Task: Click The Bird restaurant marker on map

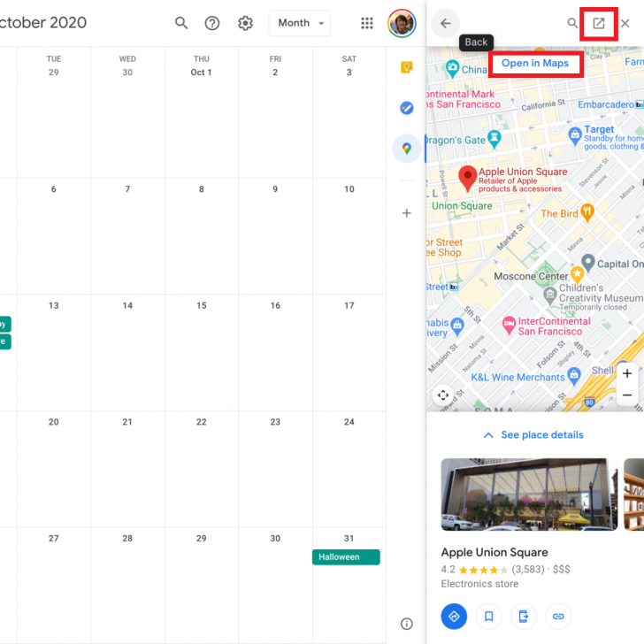Action: (x=587, y=212)
